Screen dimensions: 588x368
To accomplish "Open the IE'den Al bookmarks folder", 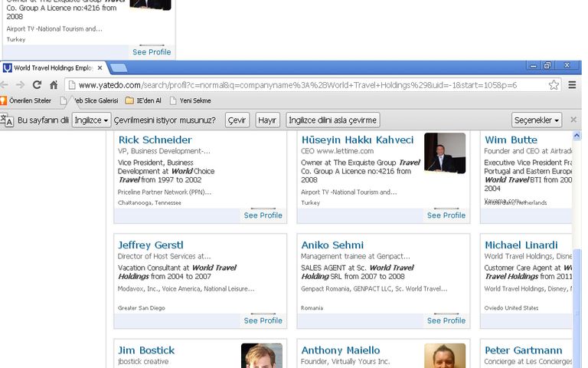I will pos(143,100).
